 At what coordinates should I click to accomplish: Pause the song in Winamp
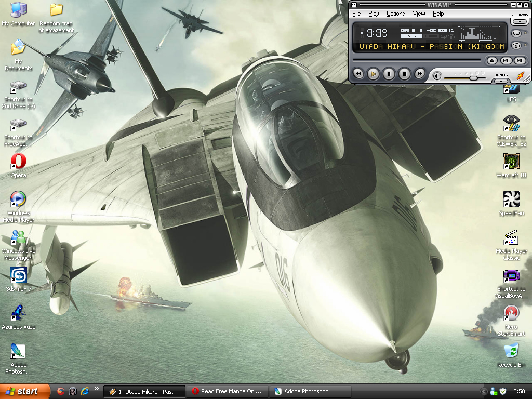click(x=389, y=74)
